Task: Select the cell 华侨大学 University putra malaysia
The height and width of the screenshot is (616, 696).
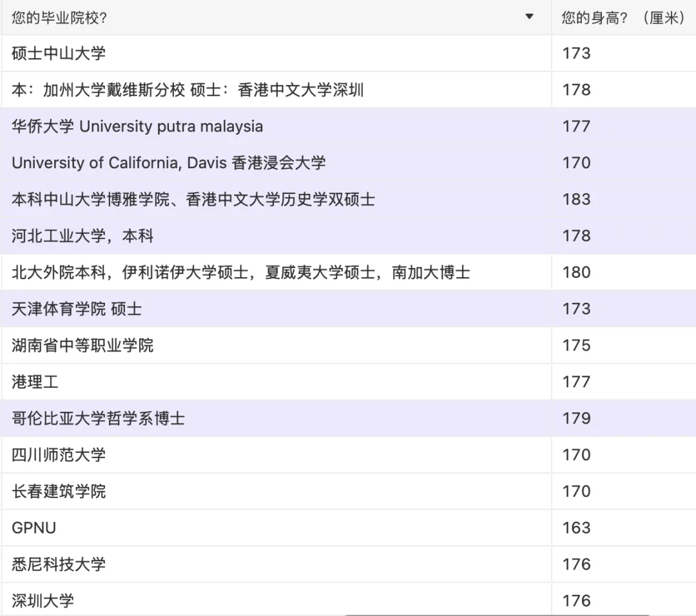Action: click(x=276, y=126)
